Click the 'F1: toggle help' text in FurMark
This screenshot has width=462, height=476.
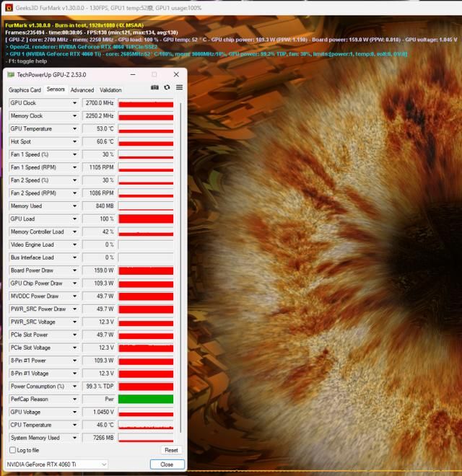point(26,61)
